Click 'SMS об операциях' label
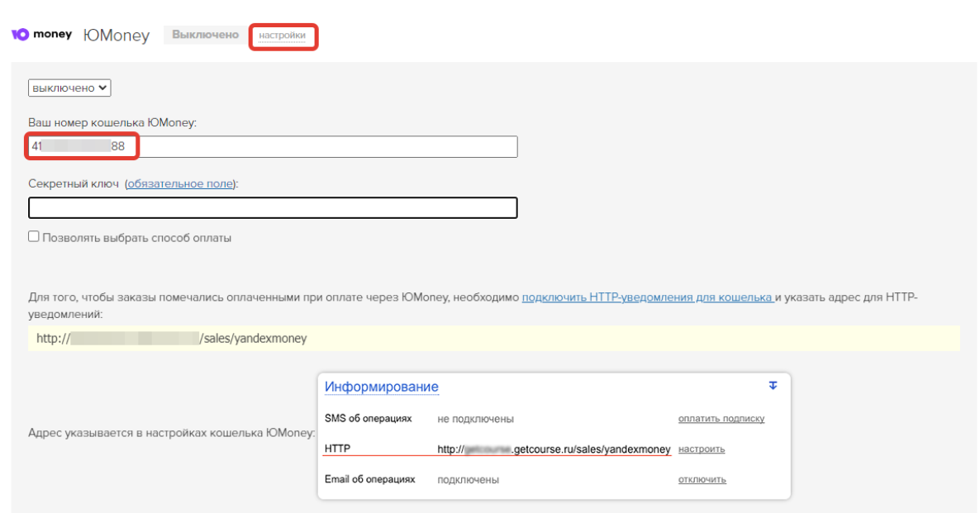Screen dimensions: 980x513 pyautogui.click(x=369, y=418)
